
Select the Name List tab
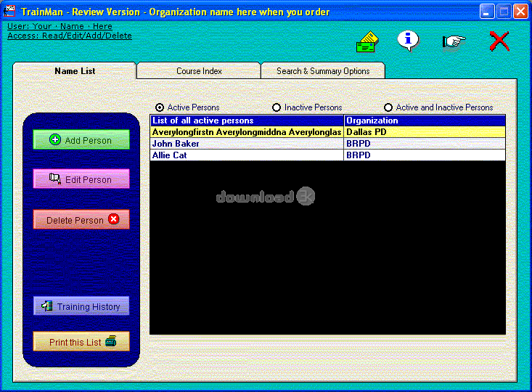(x=75, y=71)
